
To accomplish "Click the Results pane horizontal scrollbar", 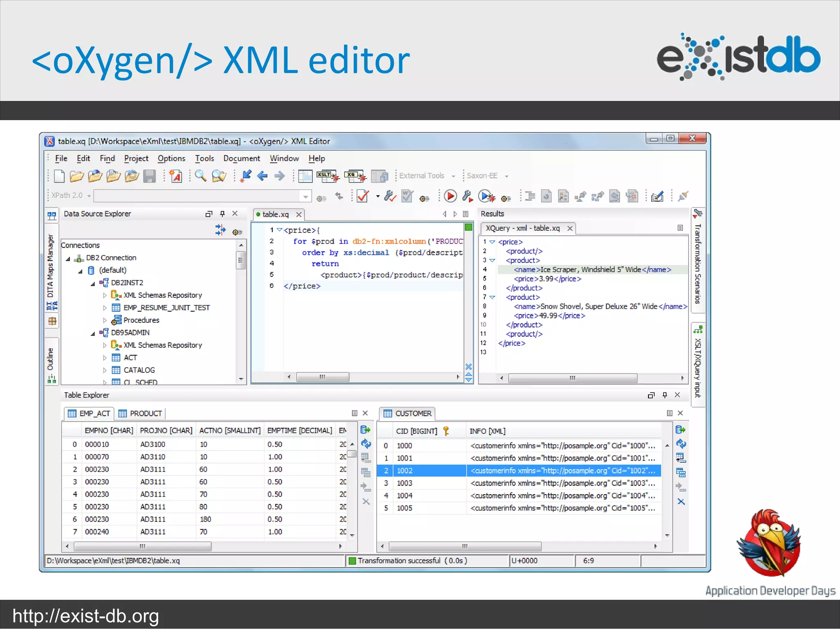I will click(x=572, y=378).
